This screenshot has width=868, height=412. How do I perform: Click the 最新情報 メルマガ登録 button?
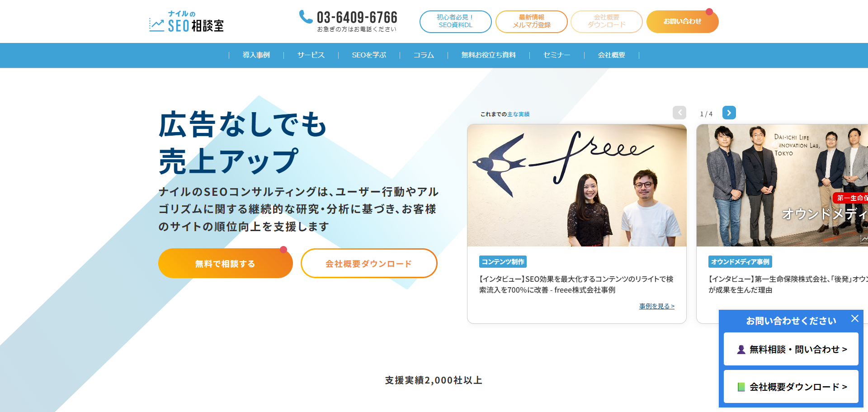531,21
